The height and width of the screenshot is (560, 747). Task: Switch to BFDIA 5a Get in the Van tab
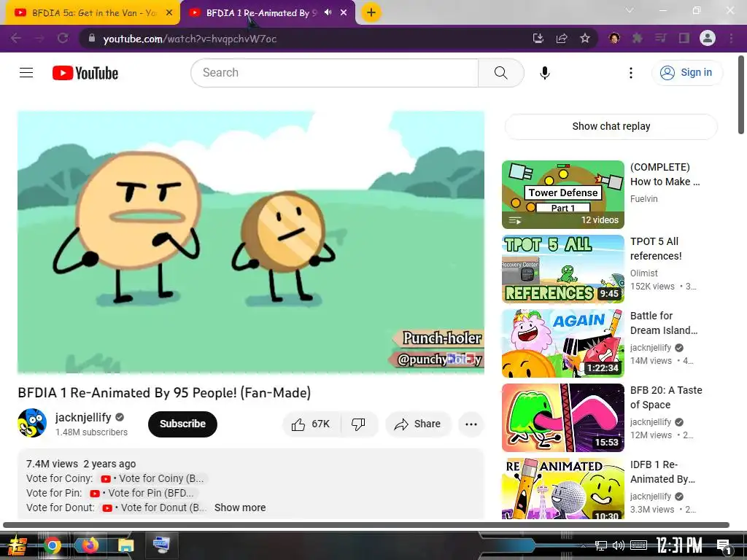click(93, 13)
